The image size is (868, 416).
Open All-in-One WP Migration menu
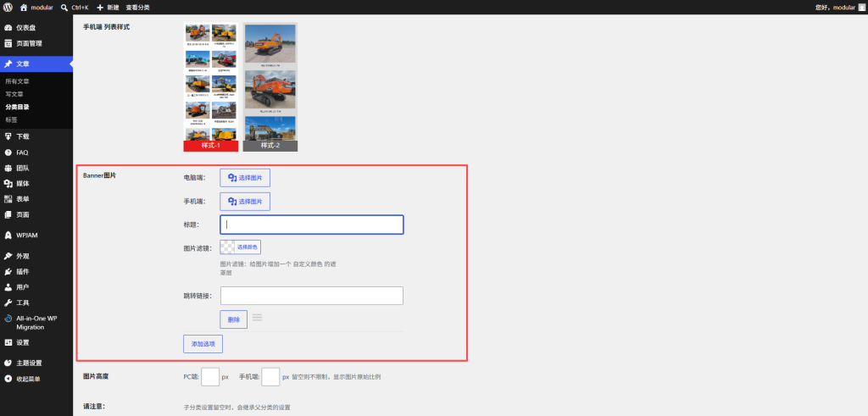36,323
